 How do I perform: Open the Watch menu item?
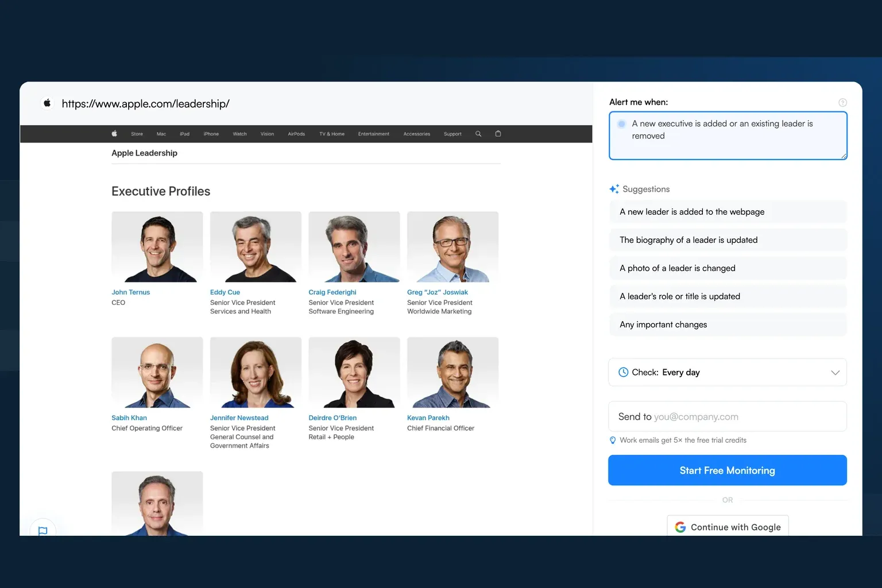(239, 134)
